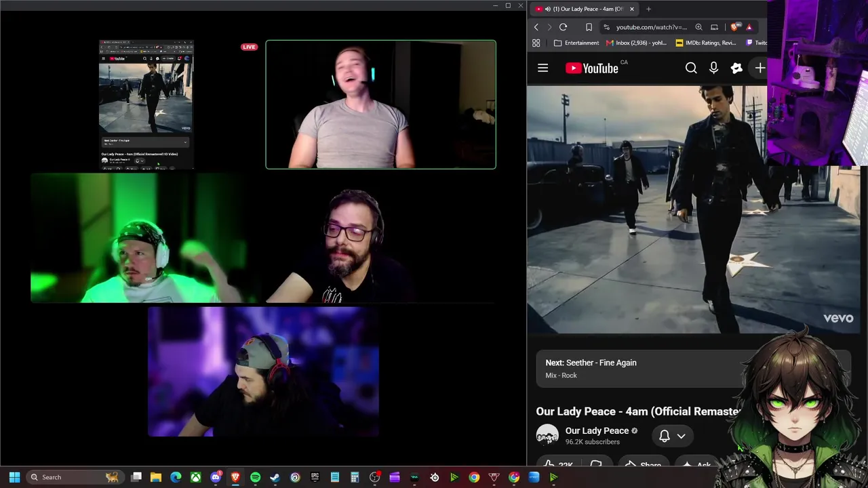
Task: Open the bookmarks bar grid icon
Action: click(536, 43)
